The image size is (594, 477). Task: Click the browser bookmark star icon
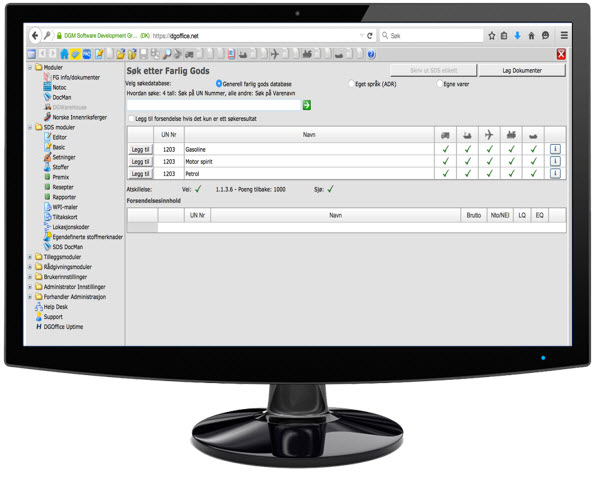[492, 36]
